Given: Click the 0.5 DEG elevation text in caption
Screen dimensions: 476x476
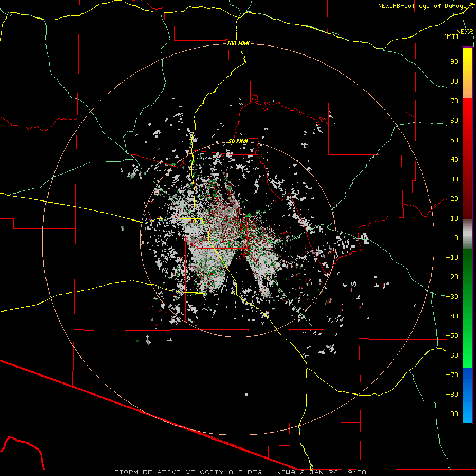Looking at the screenshot, I should pyautogui.click(x=245, y=472).
